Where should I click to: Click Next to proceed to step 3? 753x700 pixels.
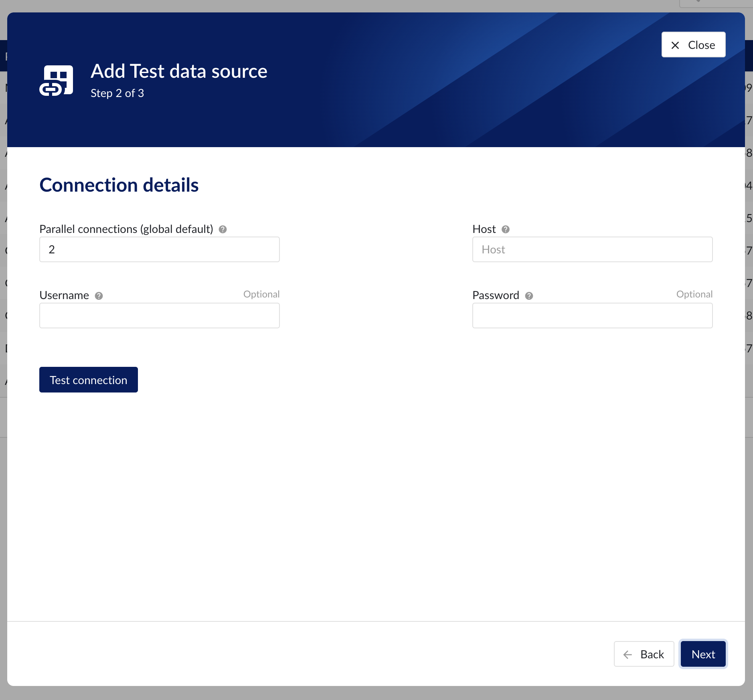click(702, 654)
